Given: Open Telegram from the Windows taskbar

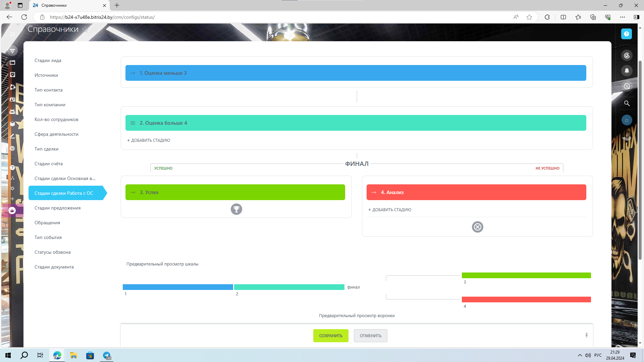Looking at the screenshot, I should pyautogui.click(x=107, y=355).
